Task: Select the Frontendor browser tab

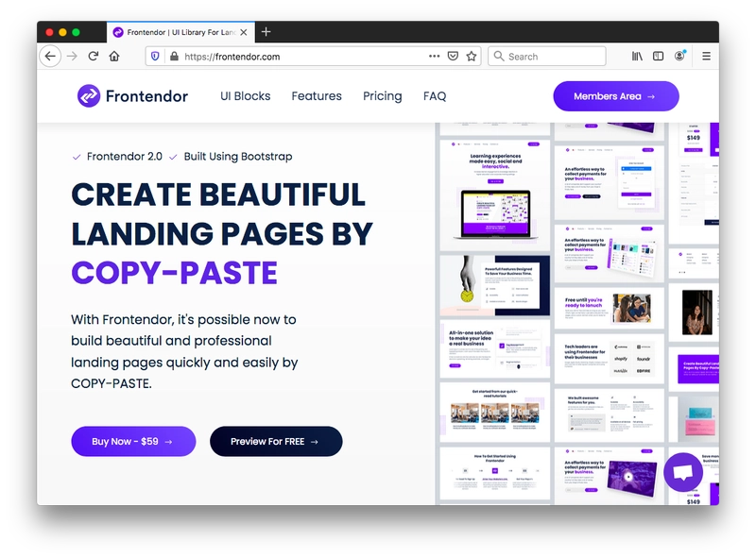Action: [x=180, y=32]
